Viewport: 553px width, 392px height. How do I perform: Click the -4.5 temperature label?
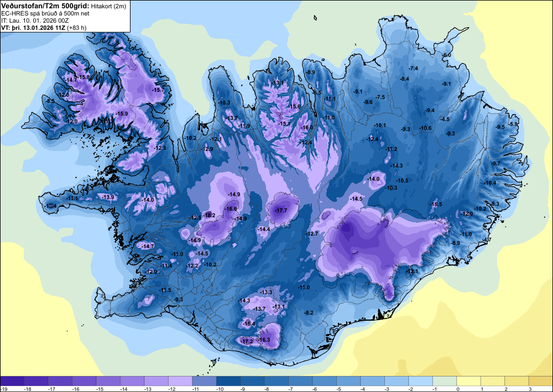[445, 119]
